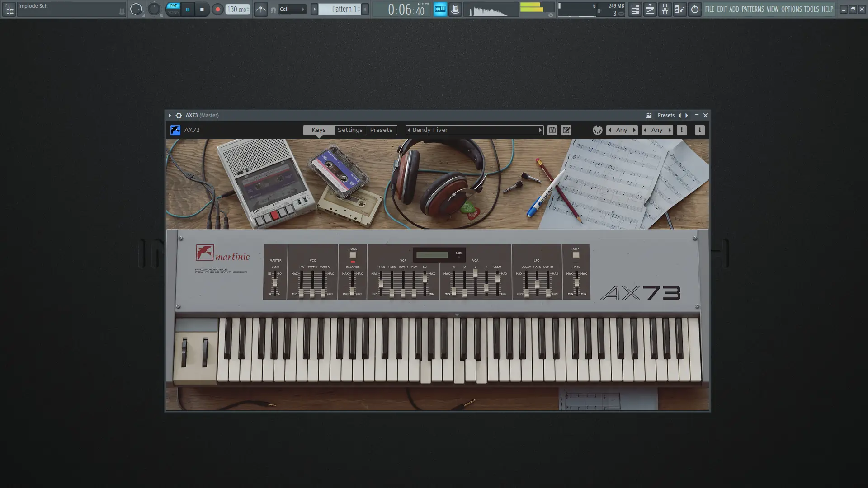Click the Presets label in title bar
Image resolution: width=868 pixels, height=488 pixels.
point(665,115)
